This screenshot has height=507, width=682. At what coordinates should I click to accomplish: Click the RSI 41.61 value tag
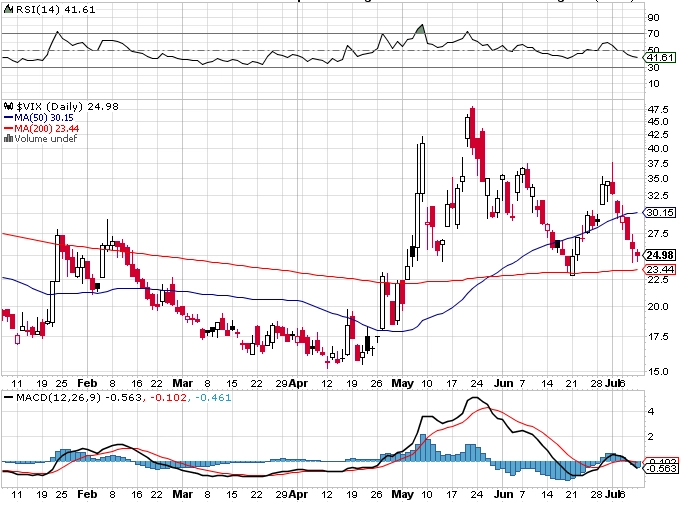click(x=657, y=58)
